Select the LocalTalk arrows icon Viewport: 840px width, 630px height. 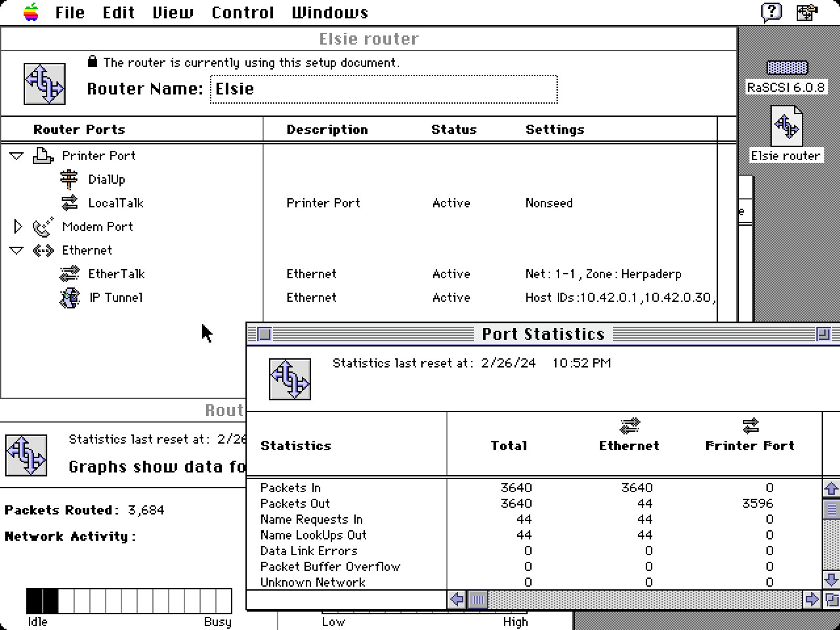coord(69,203)
